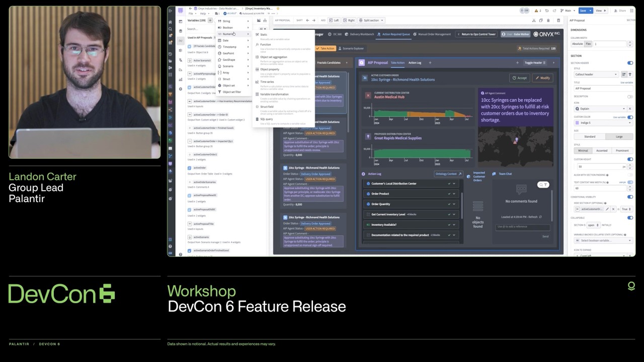Screen dimensions: 644x362
Task: Open the Save button dropdown arrow
Action: 591,11
